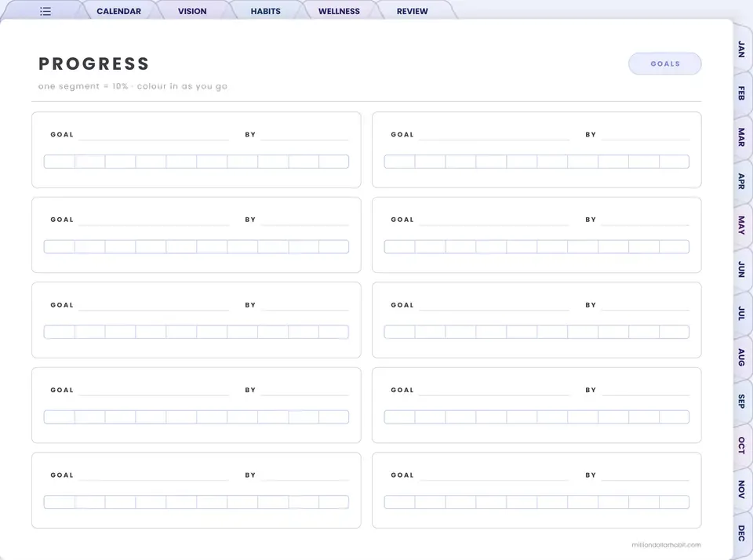Click the milliondollarhabit.com footer link
This screenshot has height=560, width=753.
666,544
